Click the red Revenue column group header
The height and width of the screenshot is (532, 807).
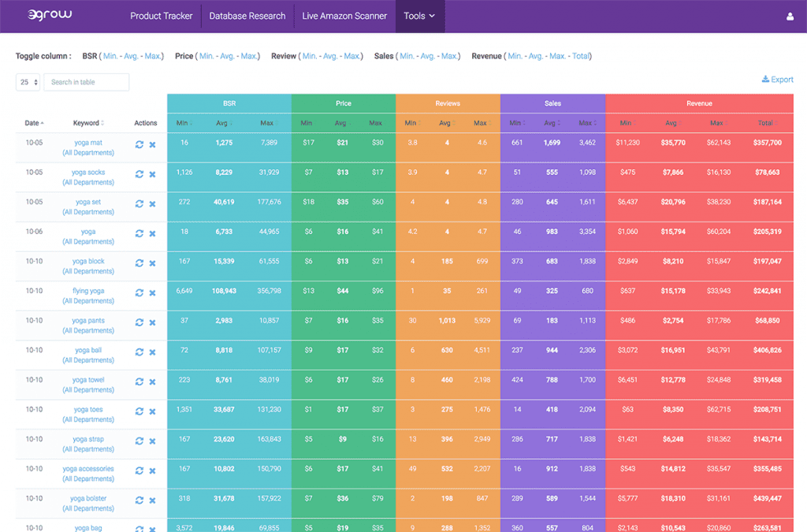coord(699,103)
